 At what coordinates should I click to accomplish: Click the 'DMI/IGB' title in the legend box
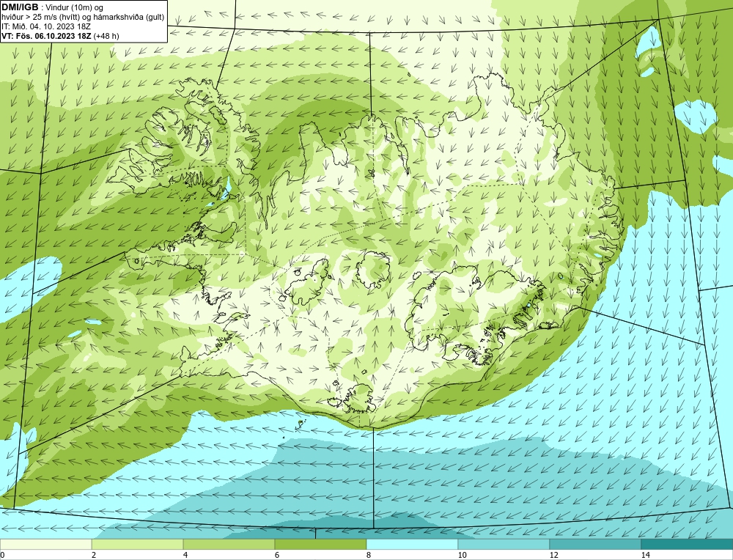tap(21, 7)
